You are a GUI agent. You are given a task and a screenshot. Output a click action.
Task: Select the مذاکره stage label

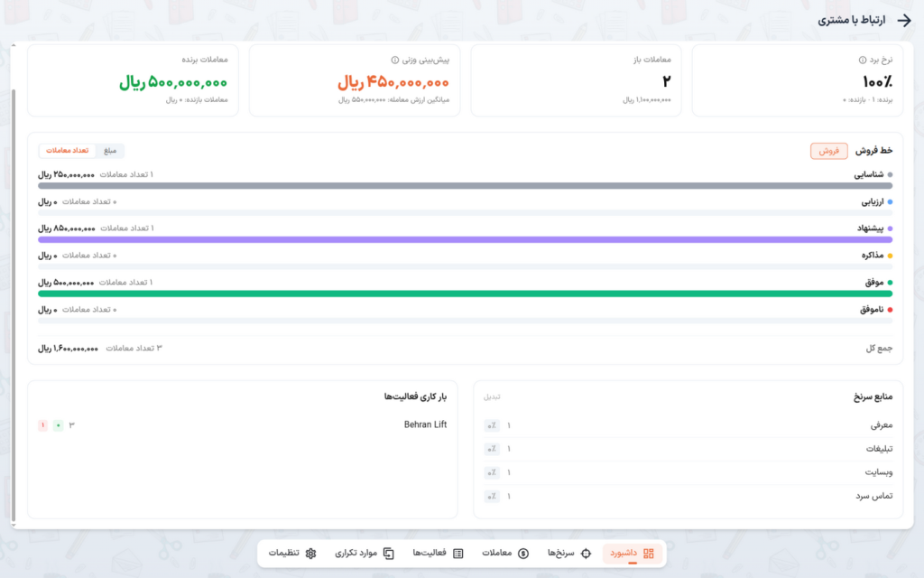click(x=873, y=256)
